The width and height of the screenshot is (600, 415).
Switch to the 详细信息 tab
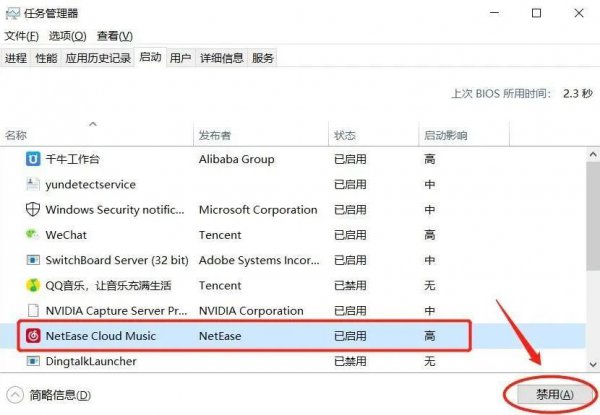[x=221, y=58]
